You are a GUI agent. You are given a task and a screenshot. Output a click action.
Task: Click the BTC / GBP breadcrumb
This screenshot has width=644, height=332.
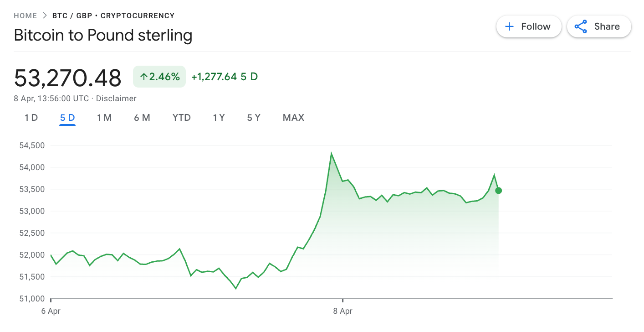tap(72, 16)
